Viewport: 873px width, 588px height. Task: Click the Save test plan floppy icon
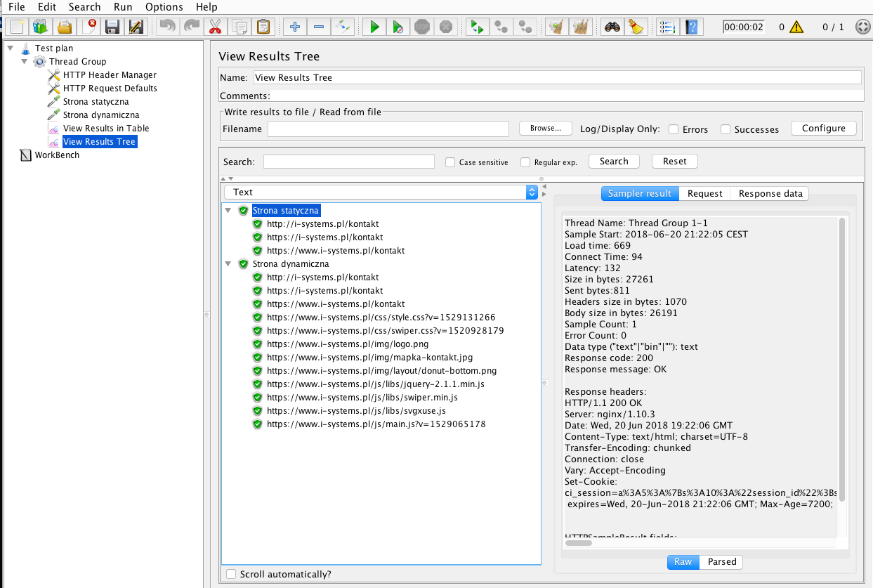112,27
